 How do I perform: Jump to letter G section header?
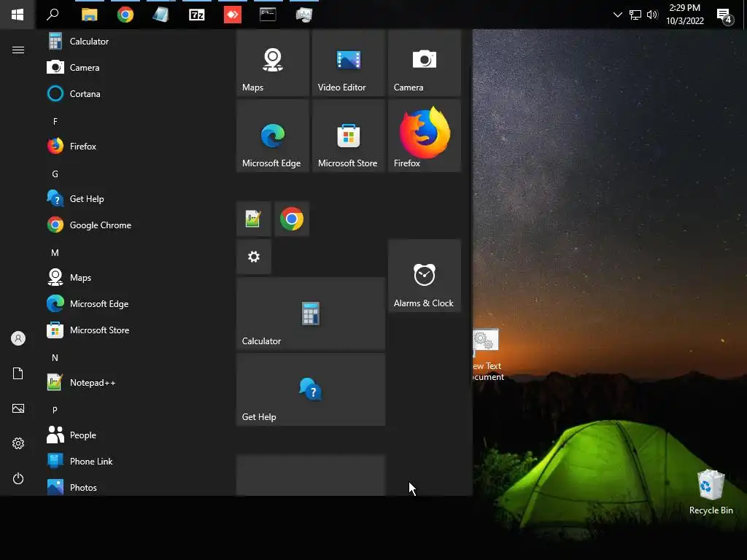coord(55,174)
